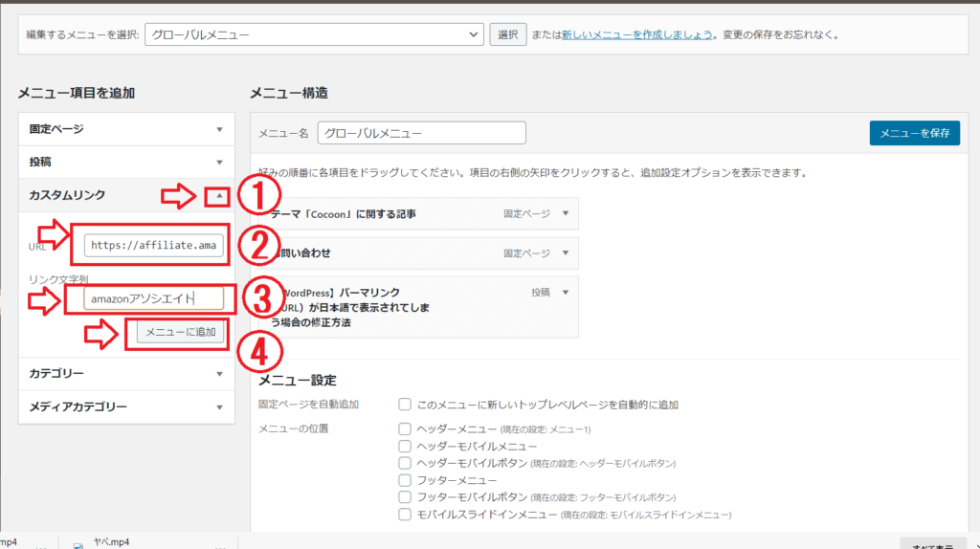This screenshot has height=549, width=980.
Task: Click the メニュー名 text field
Action: pos(422,133)
